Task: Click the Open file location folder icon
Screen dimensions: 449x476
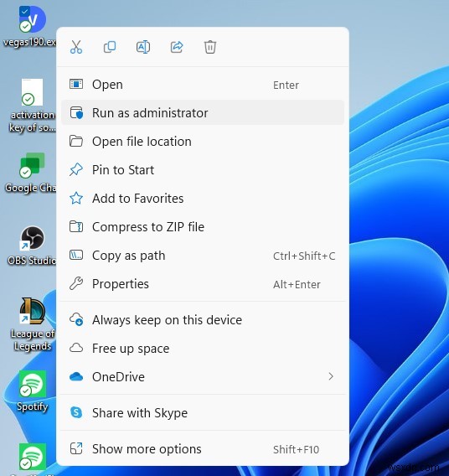Action: (x=76, y=141)
